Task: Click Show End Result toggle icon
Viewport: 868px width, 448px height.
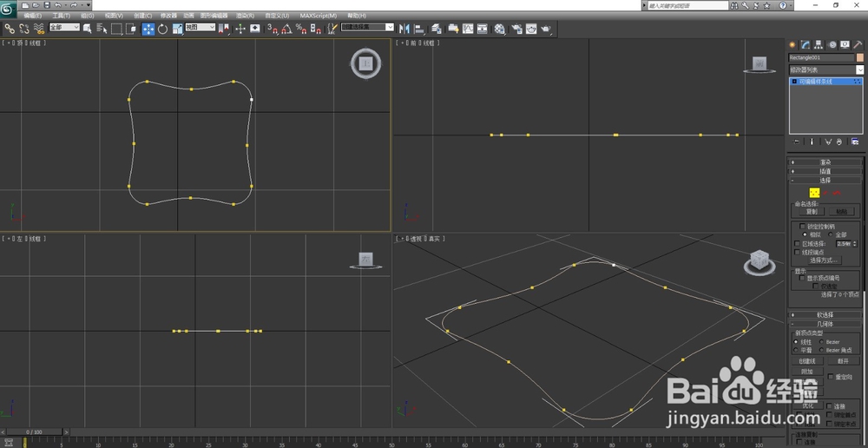Action: tap(812, 142)
